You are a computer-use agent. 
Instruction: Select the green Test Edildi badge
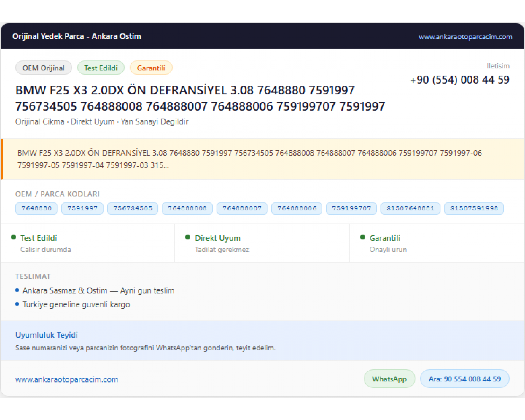tap(101, 68)
